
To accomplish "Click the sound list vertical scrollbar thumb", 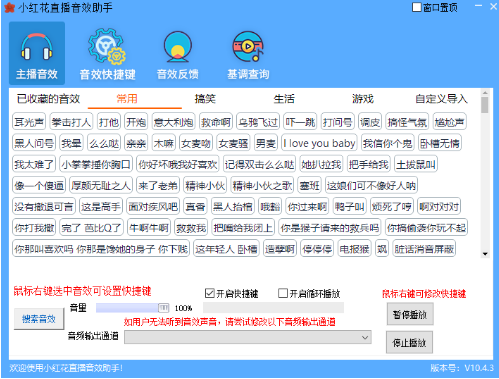I will pyautogui.click(x=485, y=105).
